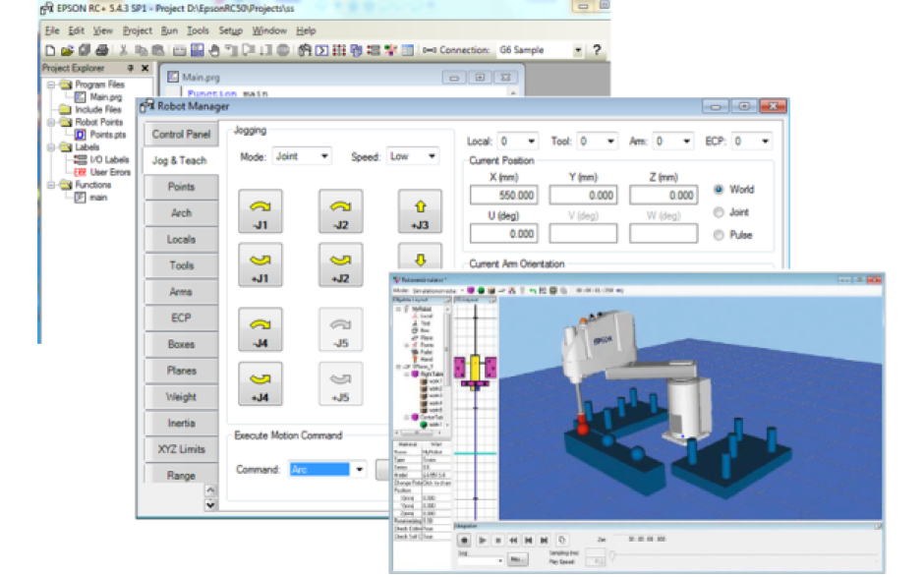Click the Cut scissors icon in toolbar
Image resolution: width=924 pixels, height=577 pixels.
point(124,51)
